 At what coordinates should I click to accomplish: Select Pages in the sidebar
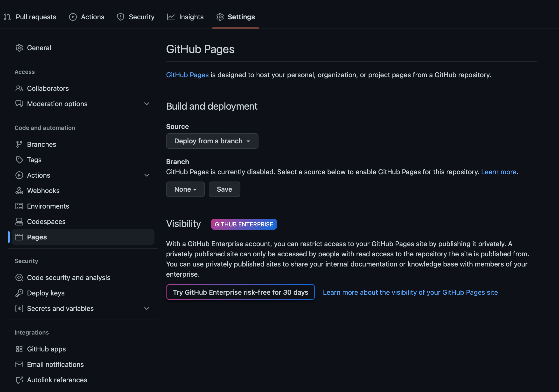pyautogui.click(x=83, y=237)
